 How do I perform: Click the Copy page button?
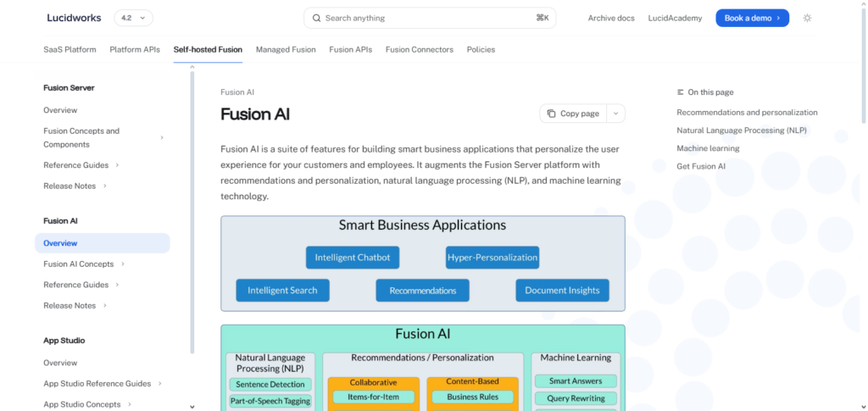(x=574, y=114)
